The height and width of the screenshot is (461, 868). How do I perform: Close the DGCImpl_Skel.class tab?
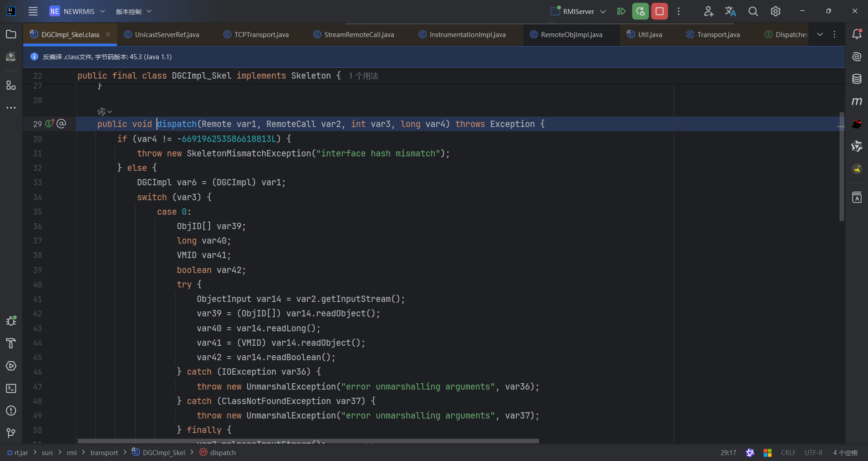[x=108, y=34]
